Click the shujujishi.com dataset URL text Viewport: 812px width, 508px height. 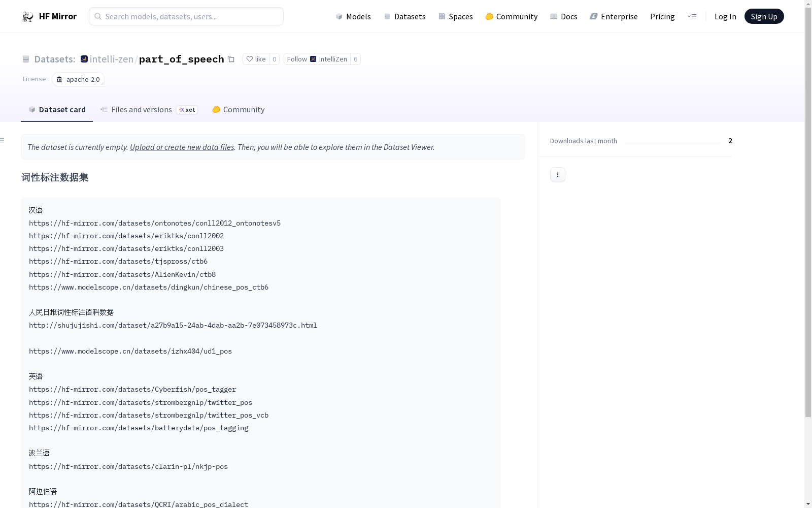173,325
